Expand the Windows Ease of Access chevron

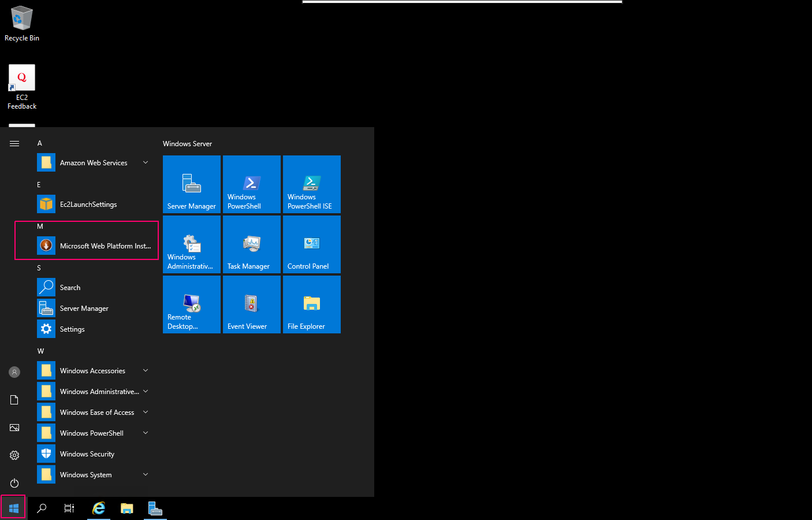146,413
